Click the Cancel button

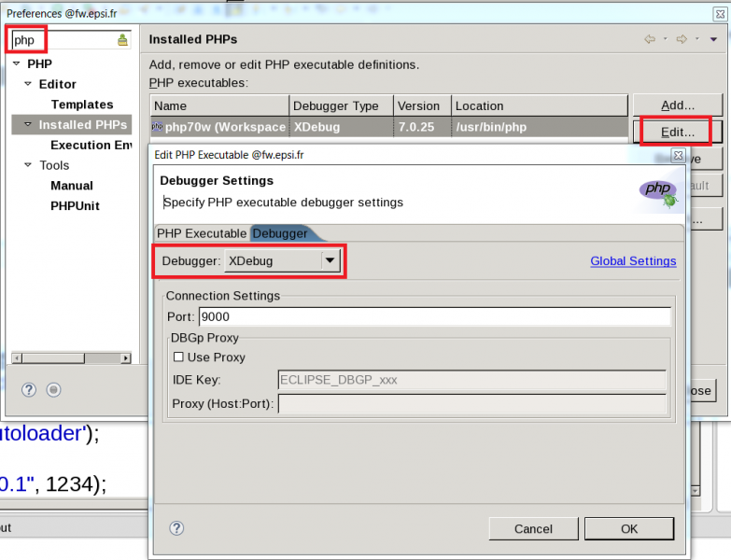(533, 528)
